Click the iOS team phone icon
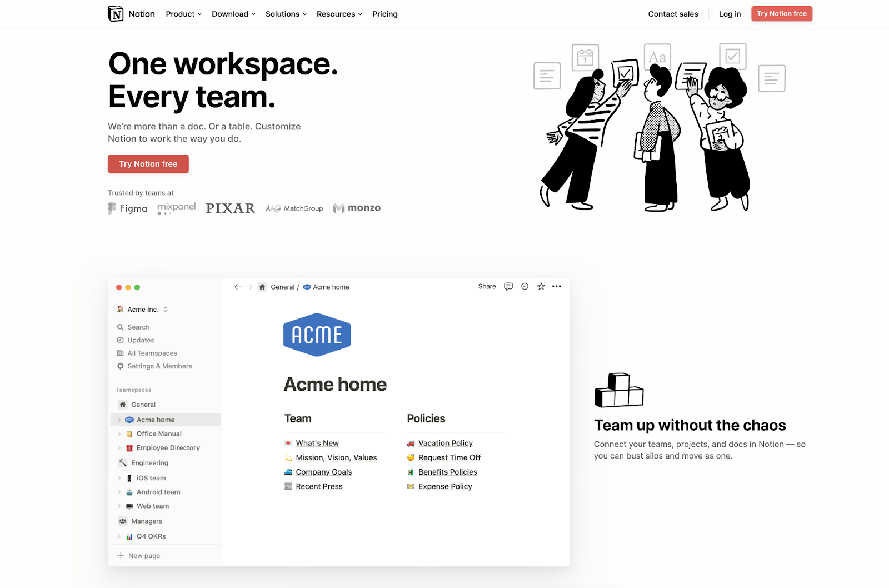889x588 pixels. point(129,479)
